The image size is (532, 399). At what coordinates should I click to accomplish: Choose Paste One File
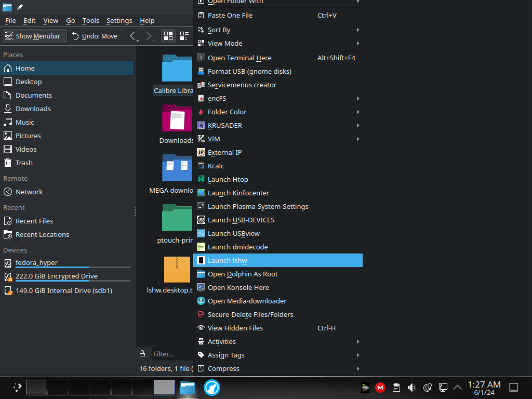click(277, 15)
